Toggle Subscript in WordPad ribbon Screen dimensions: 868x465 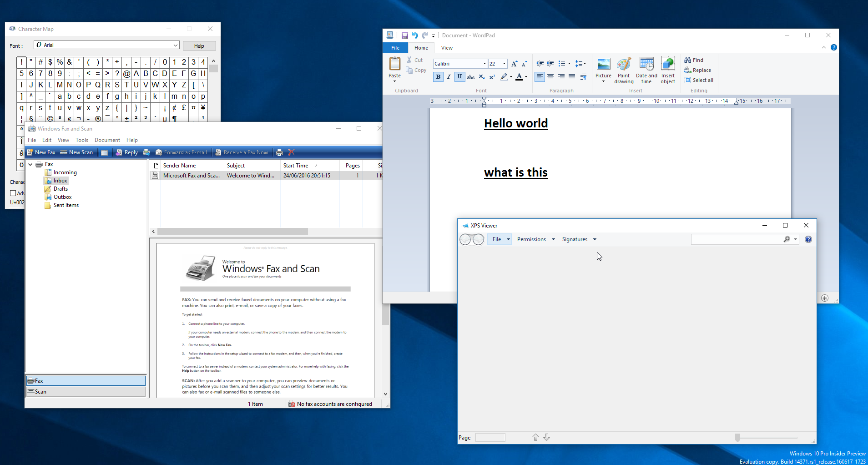[x=482, y=77]
